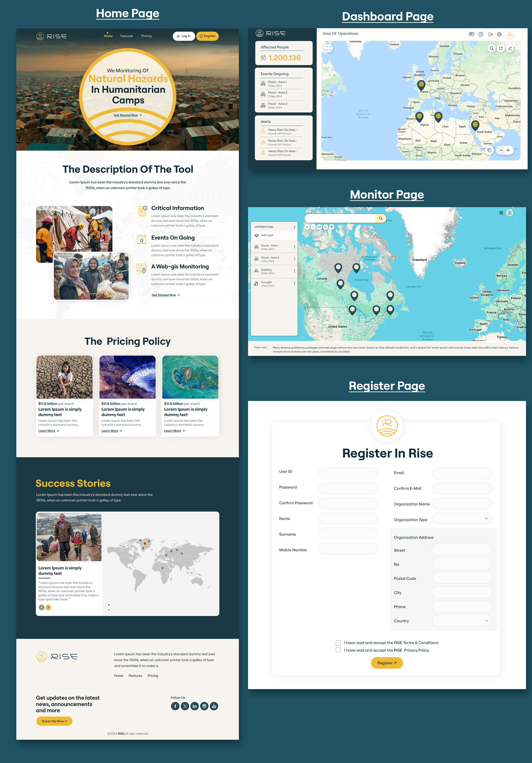The width and height of the screenshot is (532, 763).
Task: Select the yellow home icon on Dashboard
Action: coord(510,34)
